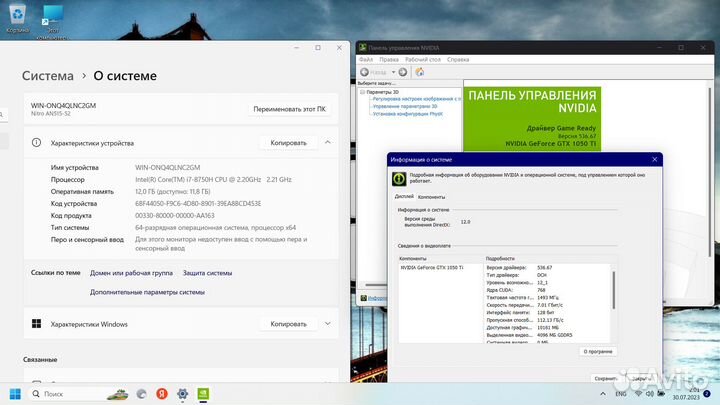Open the Edit (Правка) menu
The height and width of the screenshot is (405, 720).
coord(389,60)
